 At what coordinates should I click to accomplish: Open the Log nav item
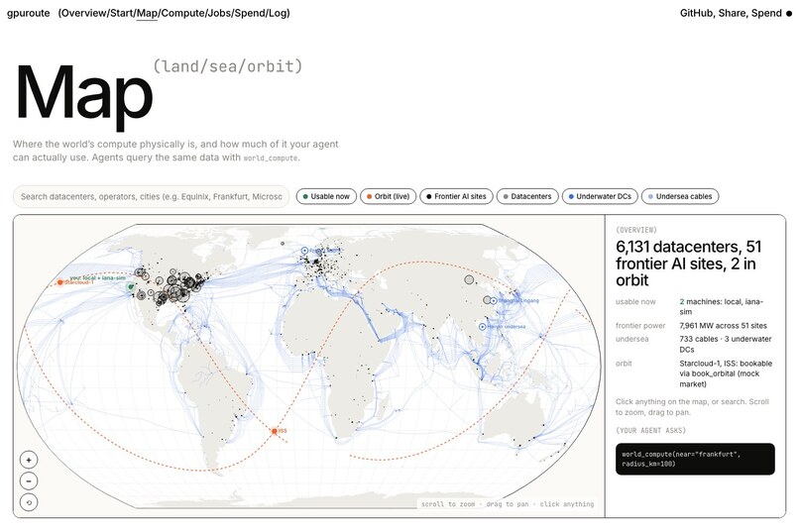point(278,13)
